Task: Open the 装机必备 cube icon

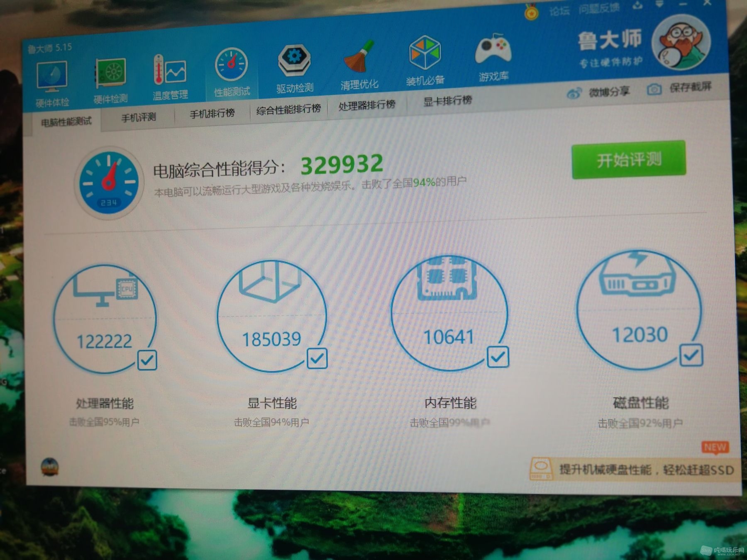Action: coord(425,53)
